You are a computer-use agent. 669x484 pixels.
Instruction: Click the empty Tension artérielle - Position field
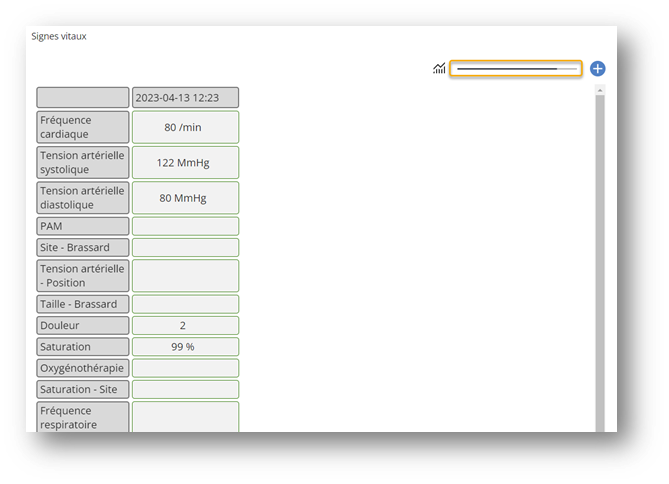(x=185, y=276)
